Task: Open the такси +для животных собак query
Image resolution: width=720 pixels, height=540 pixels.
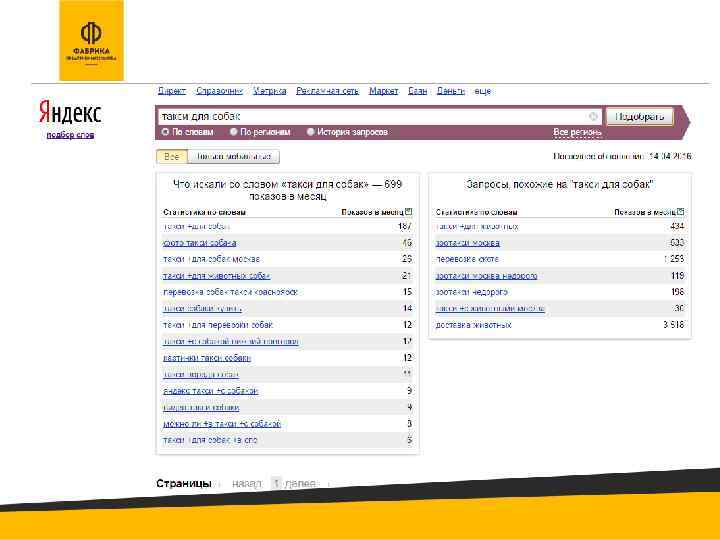Action: (x=216, y=276)
